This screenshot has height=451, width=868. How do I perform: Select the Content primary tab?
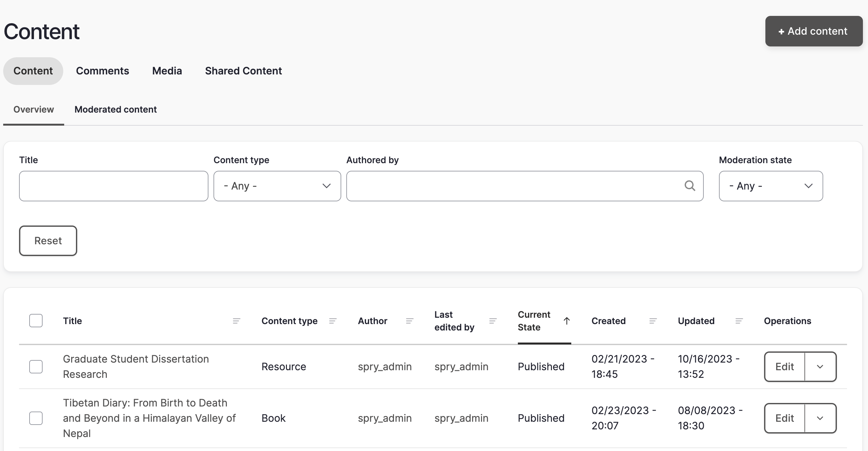(33, 71)
